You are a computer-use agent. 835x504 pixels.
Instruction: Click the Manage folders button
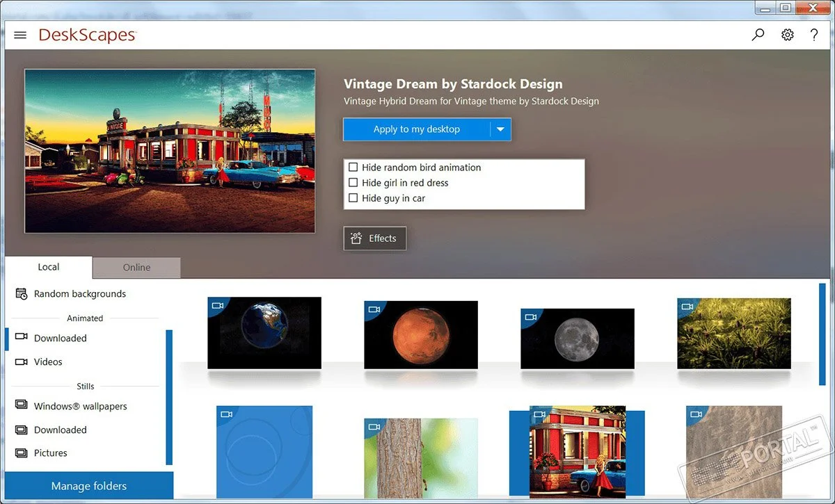tap(89, 486)
